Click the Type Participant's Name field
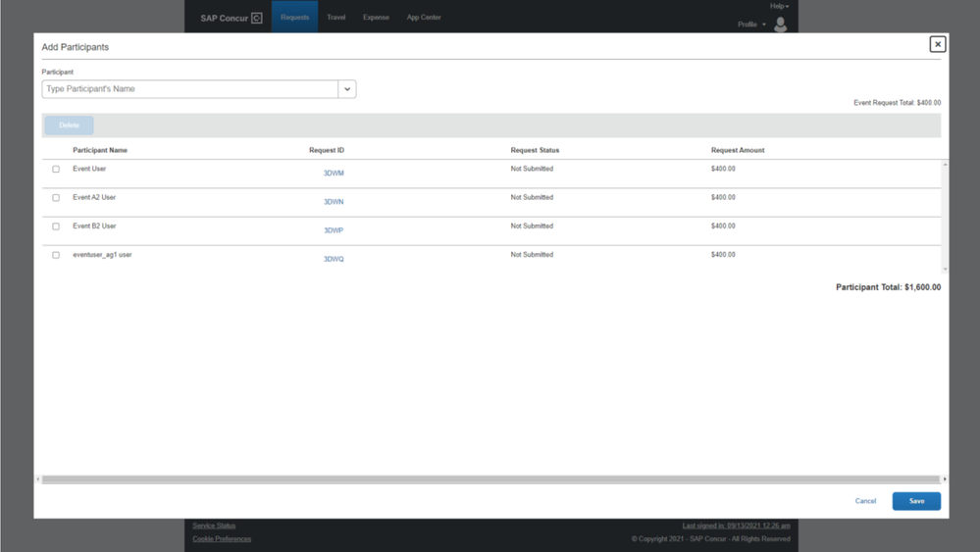This screenshot has width=980, height=552. [x=190, y=88]
